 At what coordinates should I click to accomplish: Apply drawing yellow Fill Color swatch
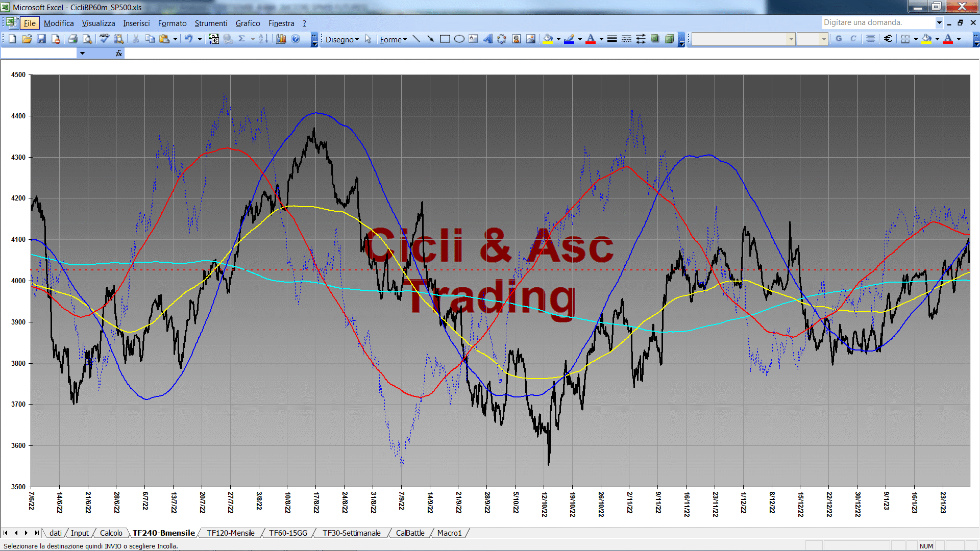tap(548, 39)
